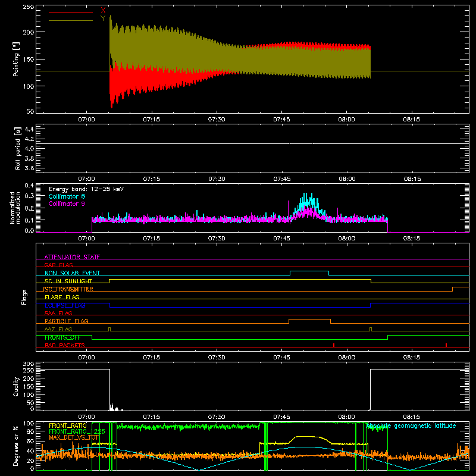The image size is (476, 476).
Task: Click first BAD_PACKETS spike near 07:57
Action: click(x=334, y=345)
